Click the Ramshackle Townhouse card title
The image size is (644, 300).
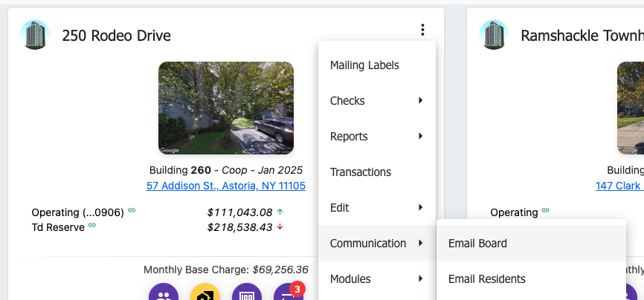pos(582,36)
